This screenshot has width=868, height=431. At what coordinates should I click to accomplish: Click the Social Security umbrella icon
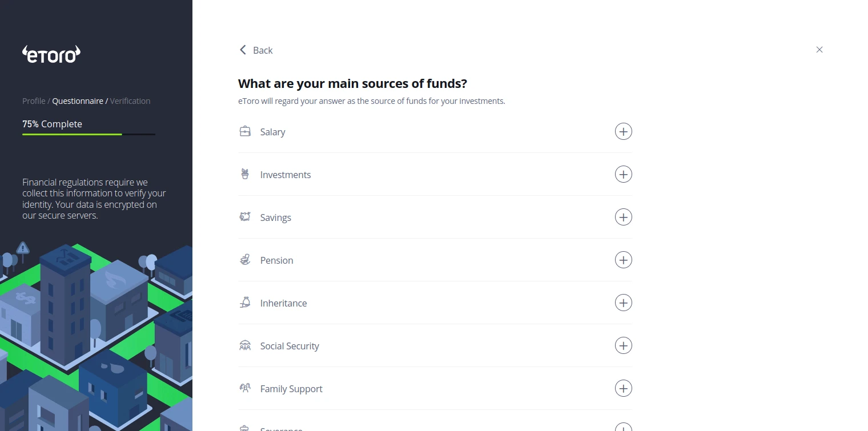click(245, 345)
